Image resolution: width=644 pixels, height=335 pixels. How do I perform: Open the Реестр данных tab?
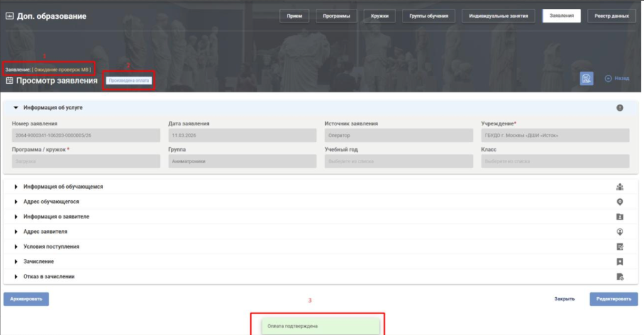click(x=611, y=16)
